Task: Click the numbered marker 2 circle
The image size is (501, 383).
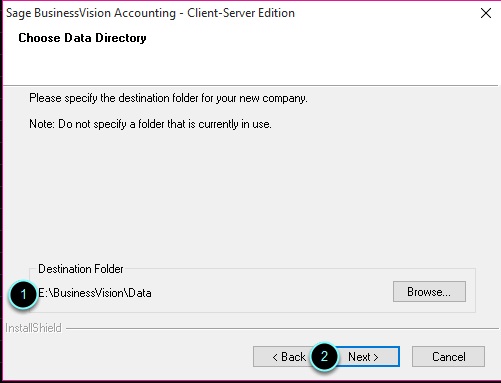Action: [x=324, y=356]
